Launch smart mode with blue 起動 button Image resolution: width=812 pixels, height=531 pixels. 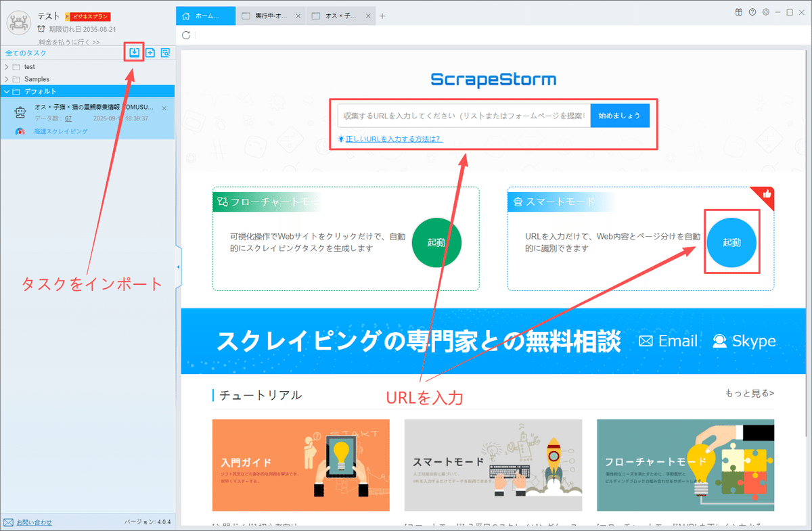(731, 242)
